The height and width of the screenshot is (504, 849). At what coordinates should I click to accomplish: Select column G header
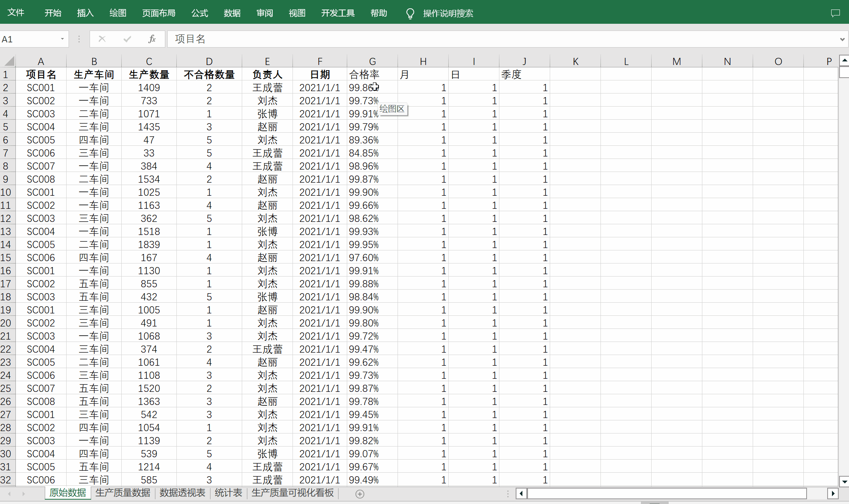[372, 61]
